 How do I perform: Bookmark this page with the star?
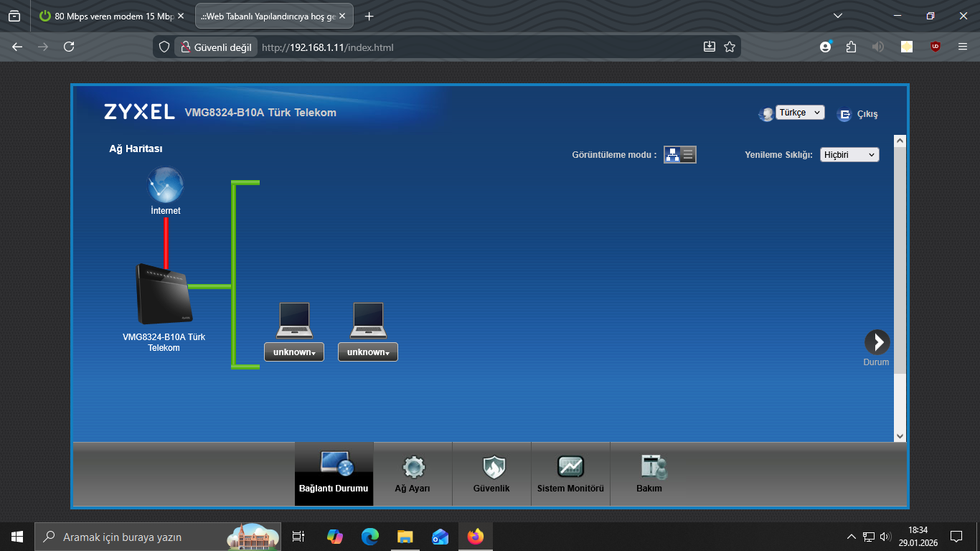point(730,47)
